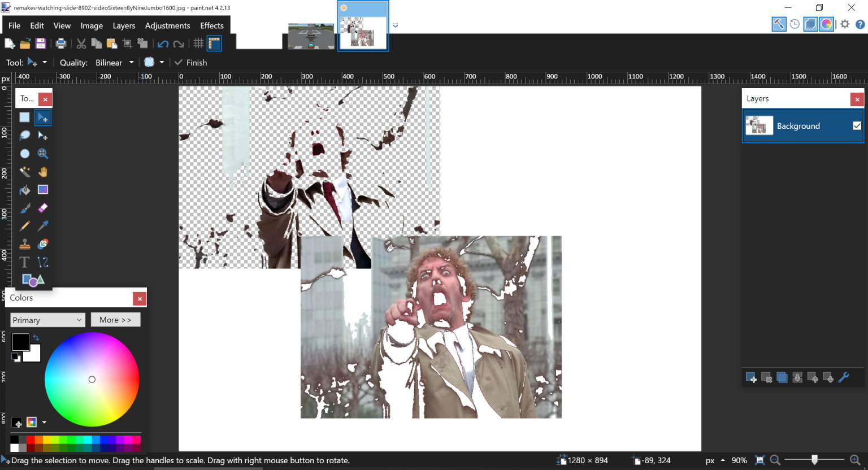Image resolution: width=868 pixels, height=470 pixels.
Task: Toggle the Tools window button
Action: tap(779, 24)
